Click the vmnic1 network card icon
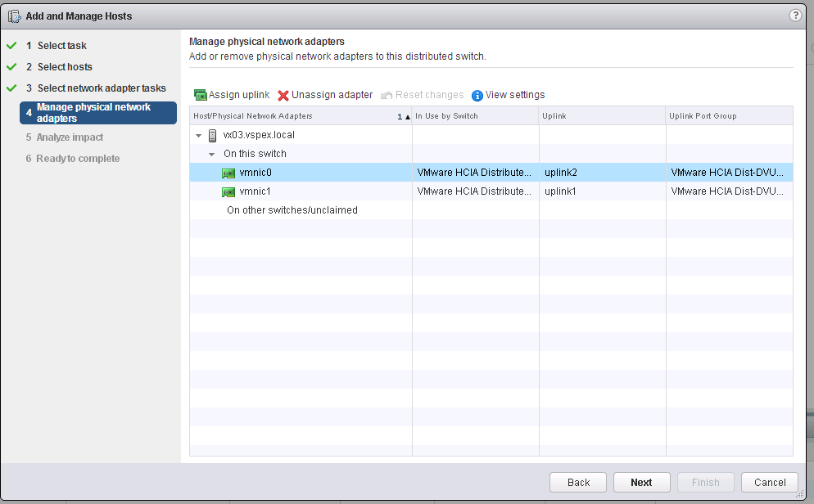 (x=228, y=191)
